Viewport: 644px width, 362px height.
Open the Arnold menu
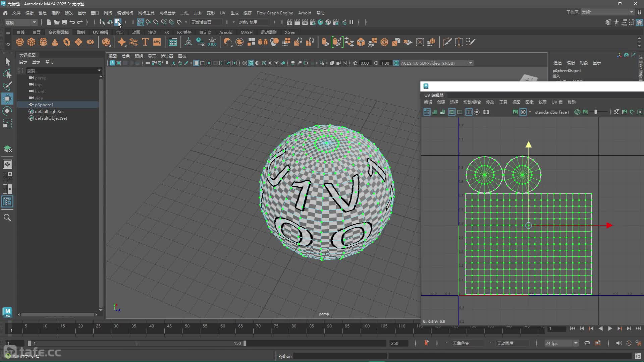305,13
